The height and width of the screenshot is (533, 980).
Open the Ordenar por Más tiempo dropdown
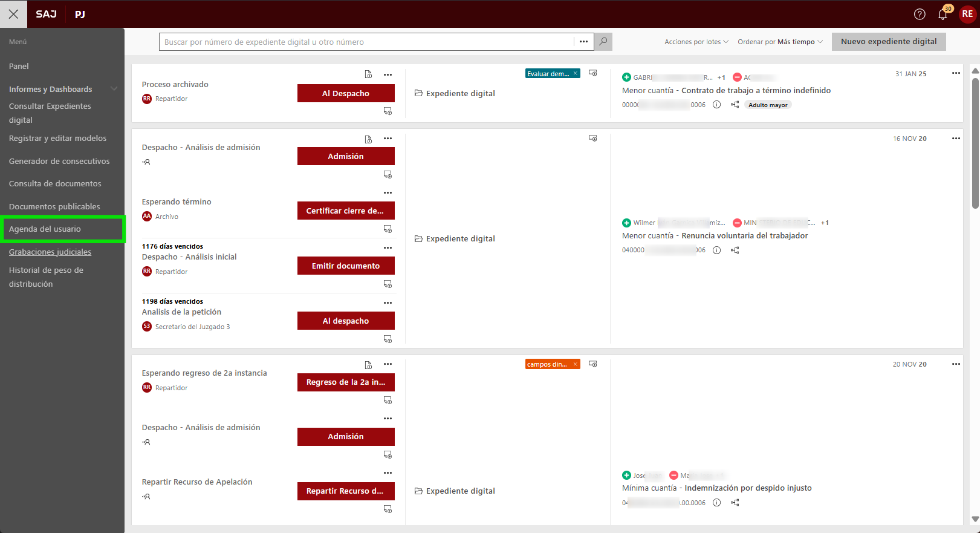780,42
